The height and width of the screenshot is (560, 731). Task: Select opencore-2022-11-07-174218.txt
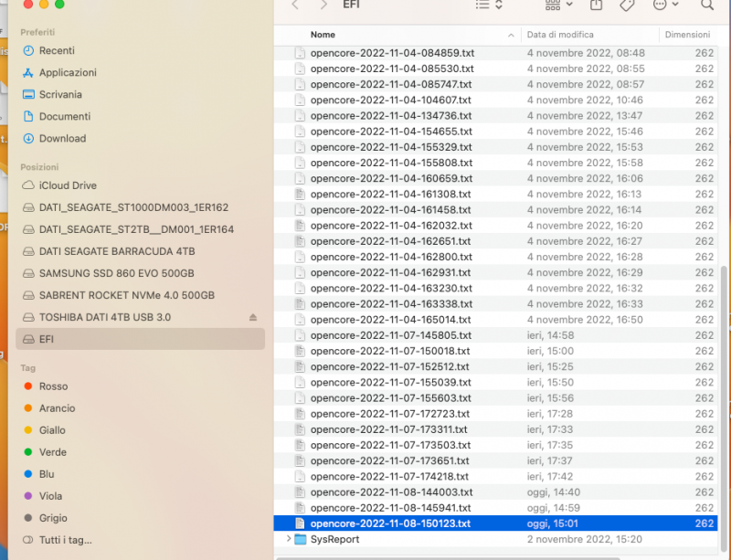point(495,476)
